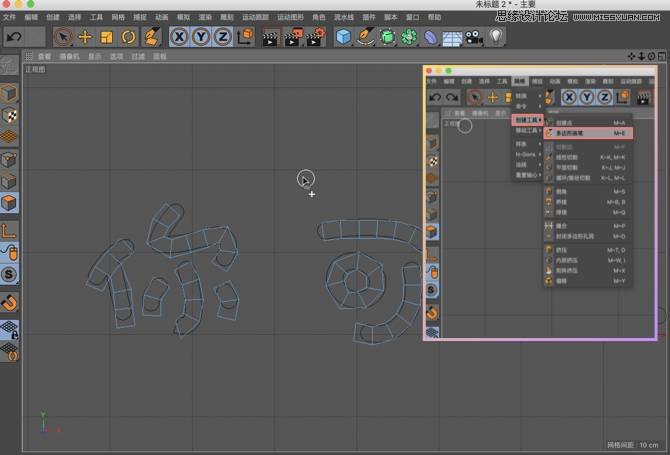Select the Move tool
The width and height of the screenshot is (670, 455).
point(85,37)
